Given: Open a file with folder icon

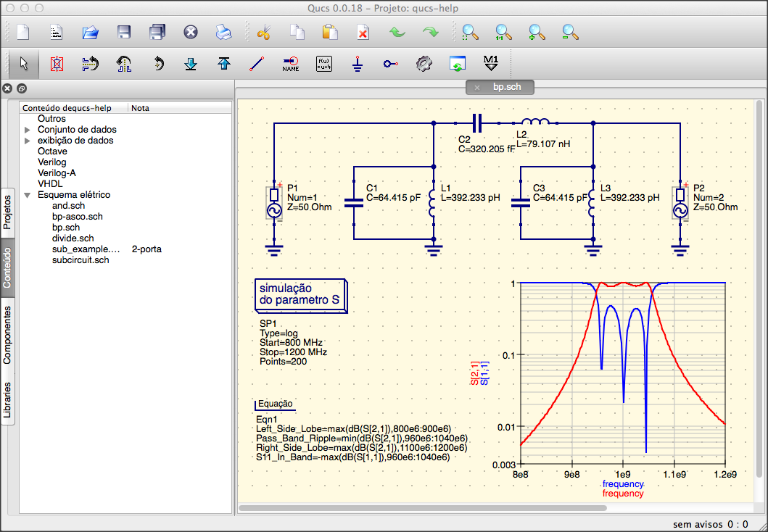Looking at the screenshot, I should pos(90,33).
